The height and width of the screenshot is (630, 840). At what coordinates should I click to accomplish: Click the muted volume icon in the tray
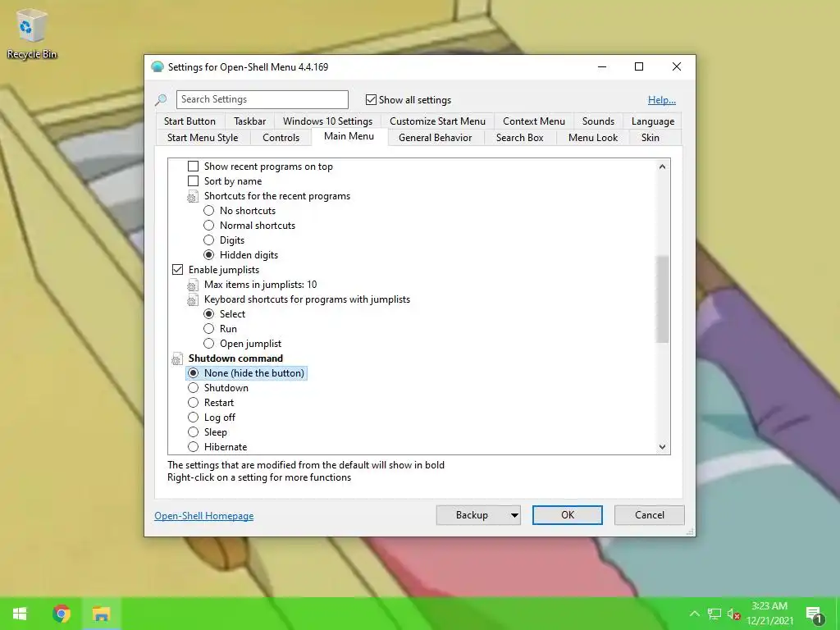(734, 614)
